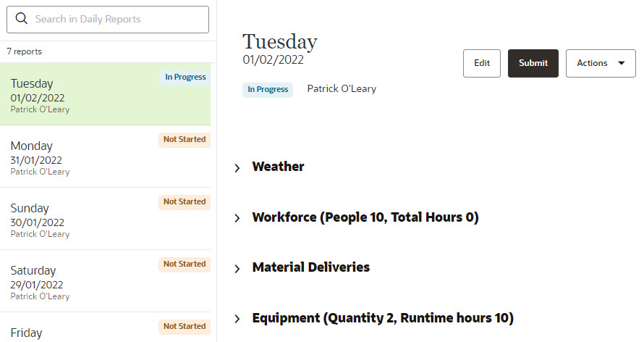Click the Edit button
Screen dimensions: 644x342
[x=482, y=63]
